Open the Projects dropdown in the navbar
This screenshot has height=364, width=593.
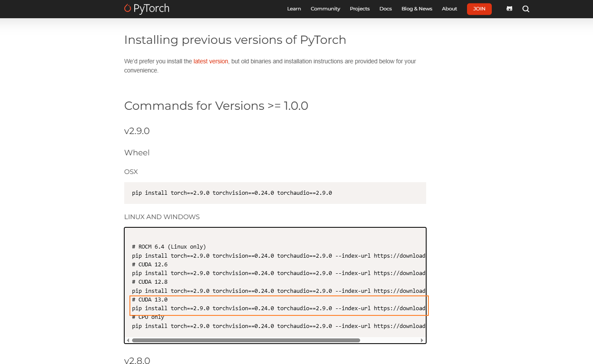[x=359, y=9]
